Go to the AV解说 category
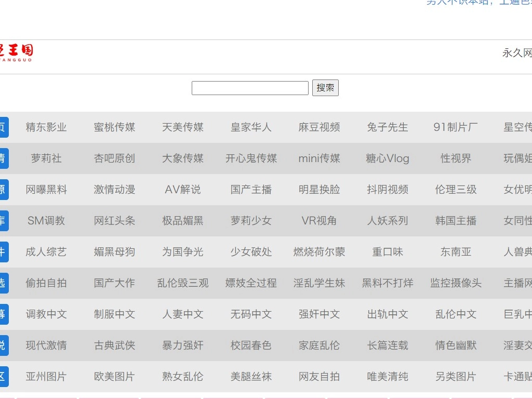 point(182,190)
